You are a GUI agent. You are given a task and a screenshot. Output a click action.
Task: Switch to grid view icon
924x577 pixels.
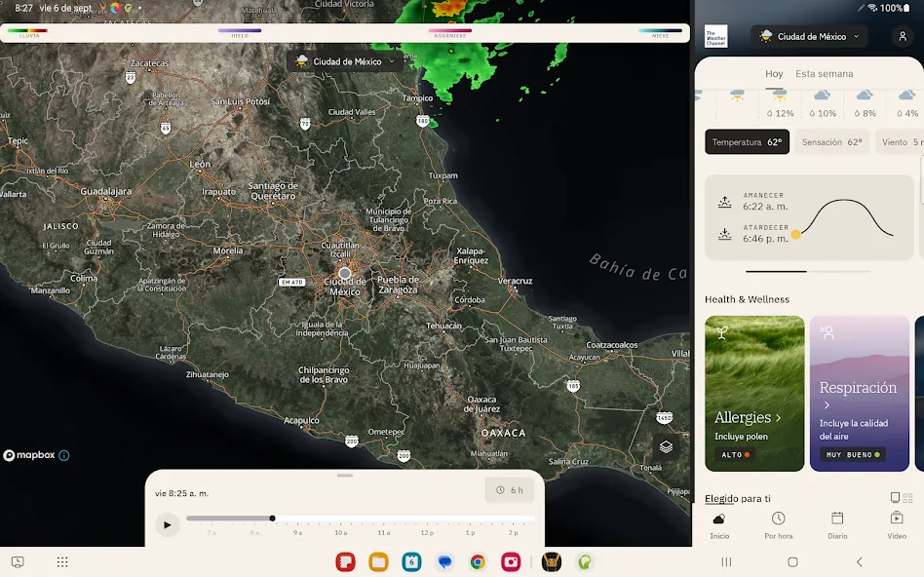(907, 497)
